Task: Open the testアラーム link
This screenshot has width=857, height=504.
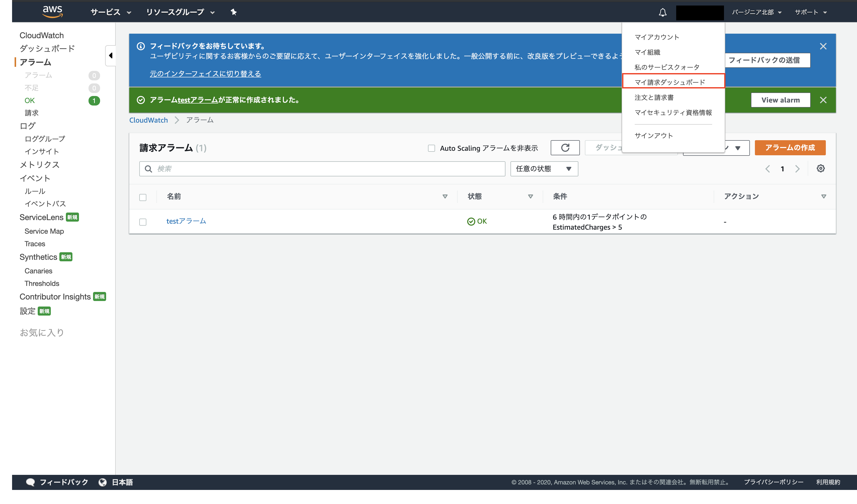Action: pyautogui.click(x=186, y=221)
